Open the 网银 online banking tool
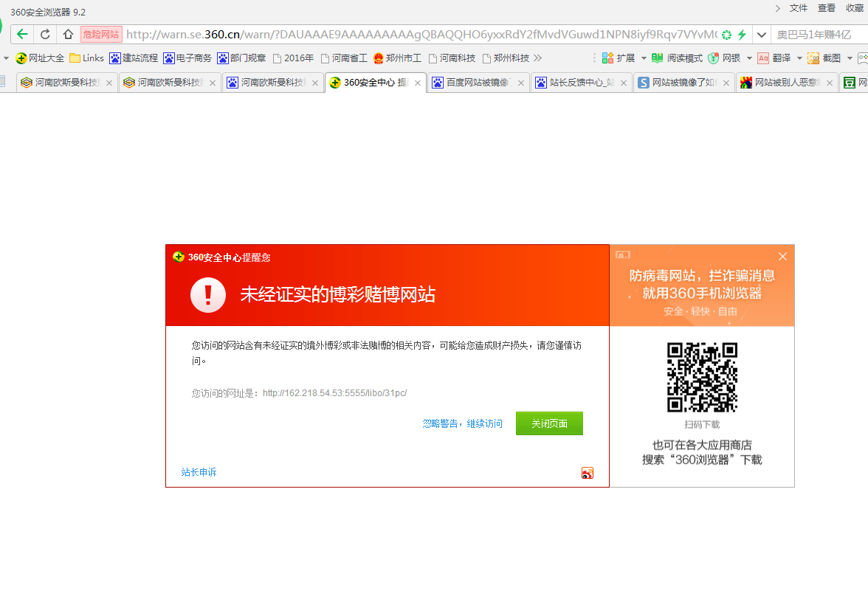 (x=725, y=58)
